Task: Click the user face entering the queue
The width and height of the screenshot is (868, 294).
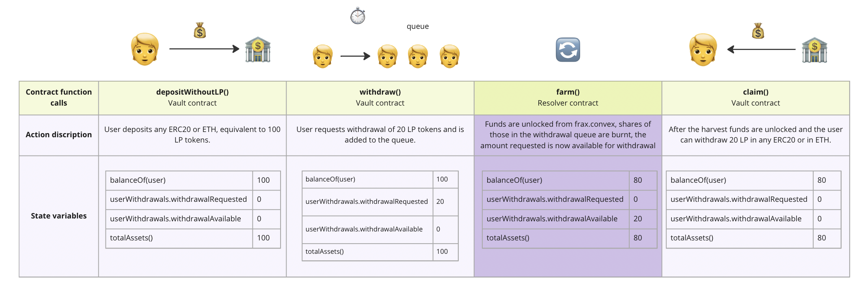Action: [x=323, y=56]
